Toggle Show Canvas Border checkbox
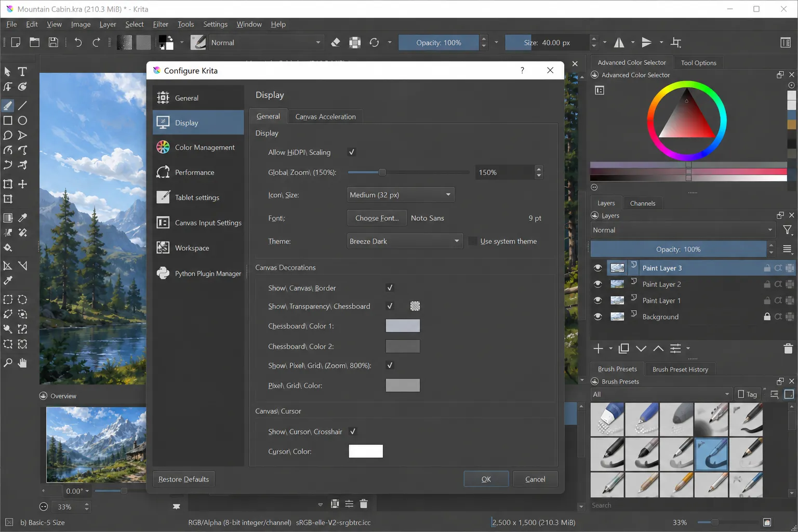This screenshot has width=798, height=532. (x=390, y=288)
